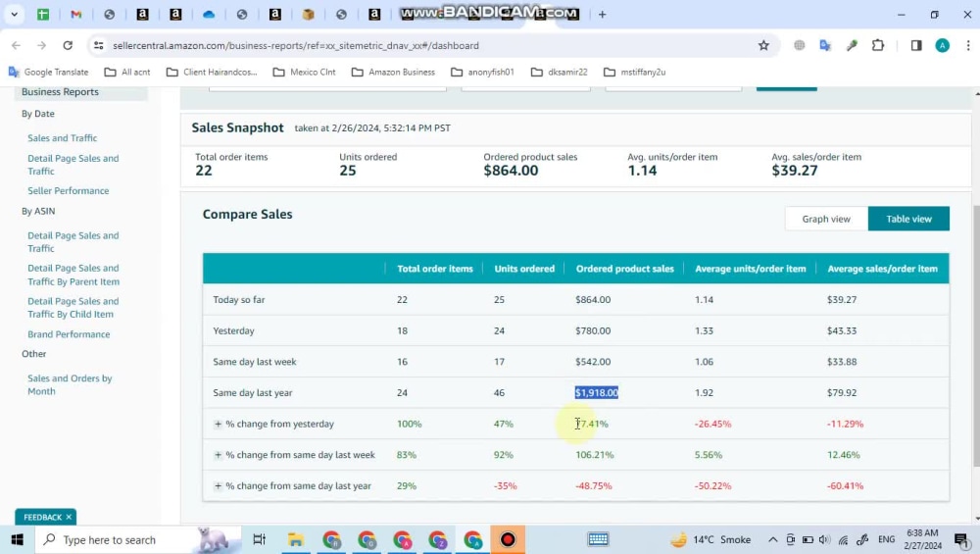Open Sales and Orders by Month
Viewport: 980px width, 554px height.
(70, 384)
